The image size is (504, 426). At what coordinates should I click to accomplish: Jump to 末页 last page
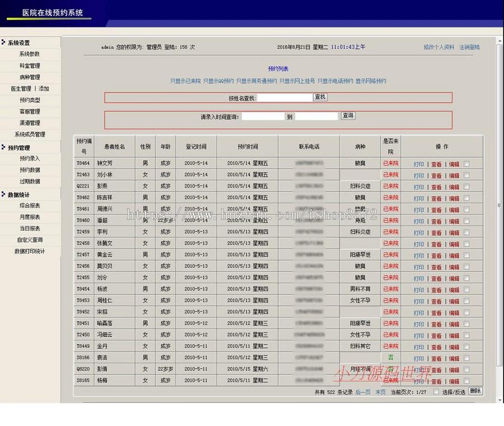(x=379, y=392)
